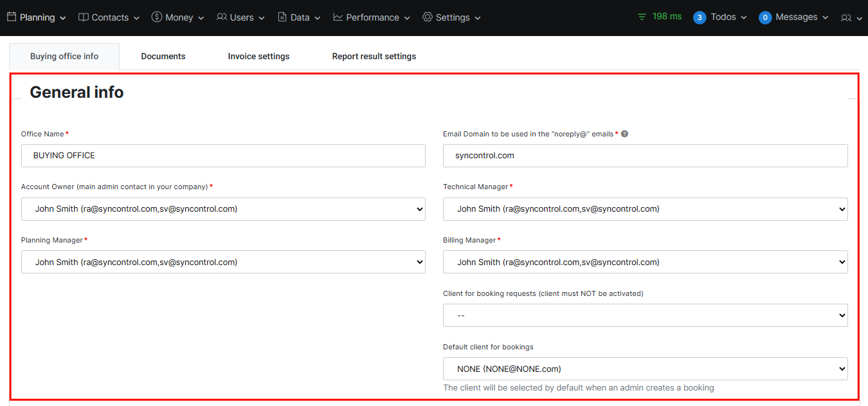Choose a Default client for bookings
This screenshot has height=406, width=868.
point(645,369)
